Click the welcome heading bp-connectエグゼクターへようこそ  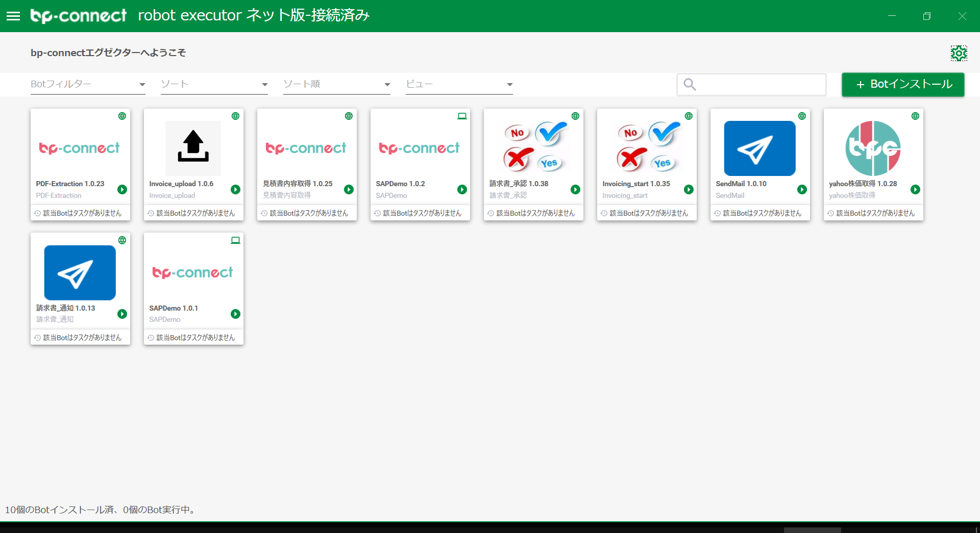click(108, 53)
